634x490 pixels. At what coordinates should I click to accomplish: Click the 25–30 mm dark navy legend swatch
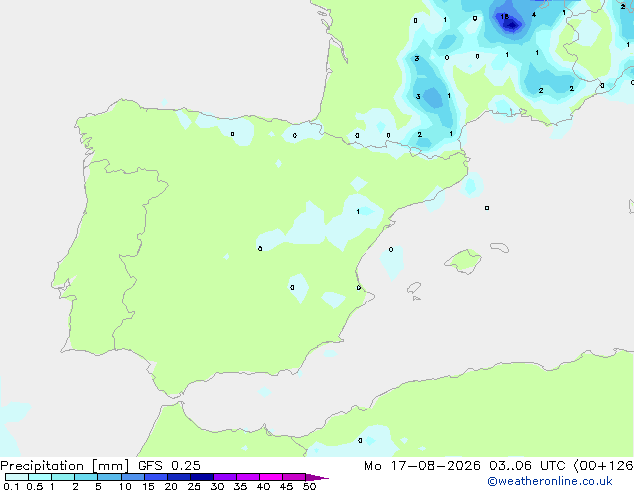pyautogui.click(x=201, y=477)
